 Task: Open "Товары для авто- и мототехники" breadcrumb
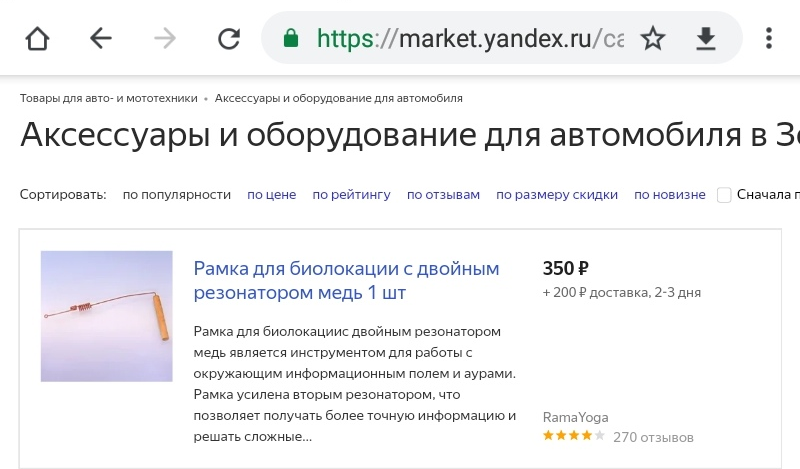108,98
